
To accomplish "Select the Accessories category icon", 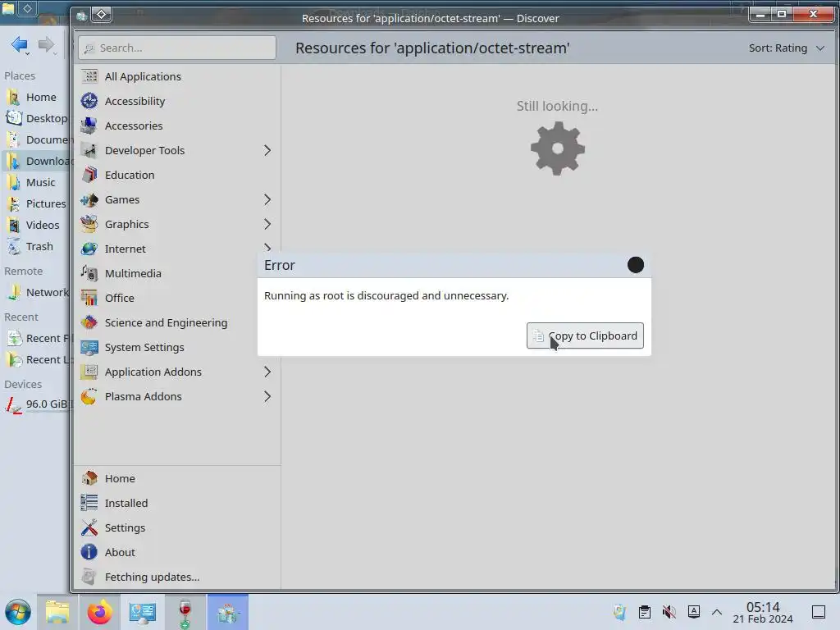I will coord(89,126).
